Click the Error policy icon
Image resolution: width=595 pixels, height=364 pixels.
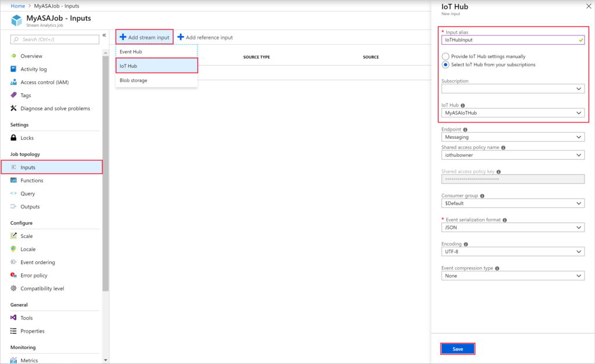point(14,275)
